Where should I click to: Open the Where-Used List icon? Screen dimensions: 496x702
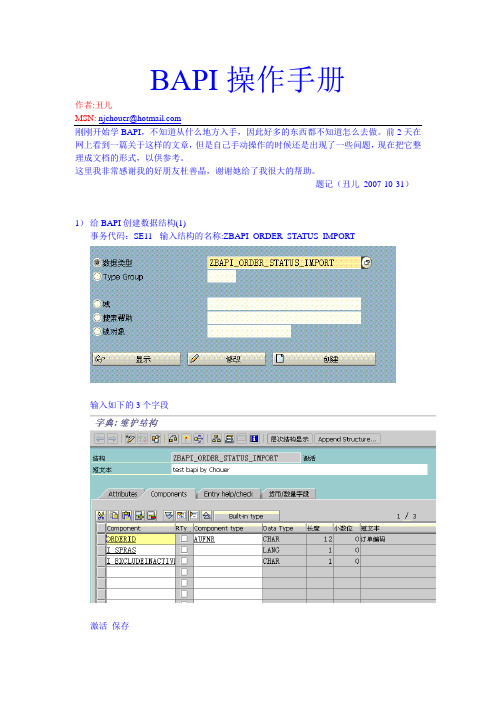198,439
